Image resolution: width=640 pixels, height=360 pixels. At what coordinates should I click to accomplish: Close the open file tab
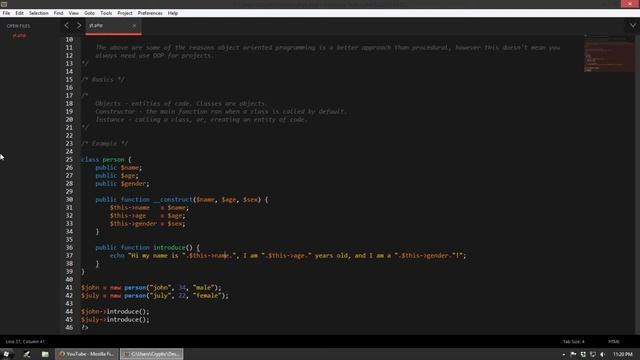(x=134, y=25)
